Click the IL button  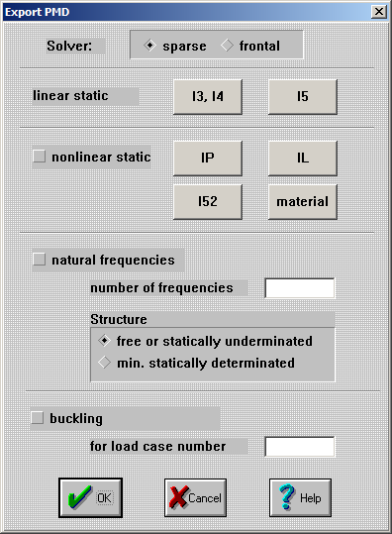pos(303,159)
